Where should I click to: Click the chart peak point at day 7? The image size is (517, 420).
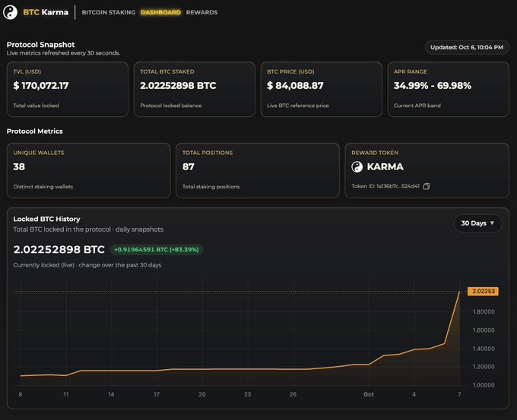tap(459, 292)
